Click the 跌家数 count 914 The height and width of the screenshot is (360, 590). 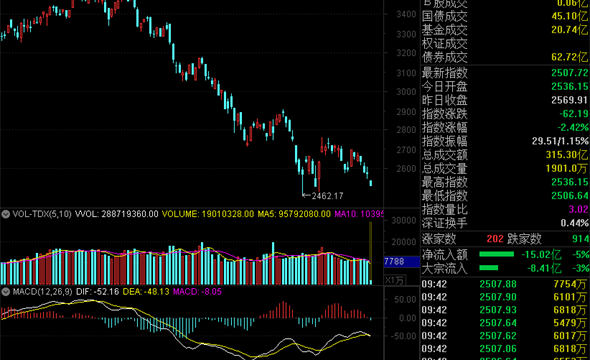(581, 239)
